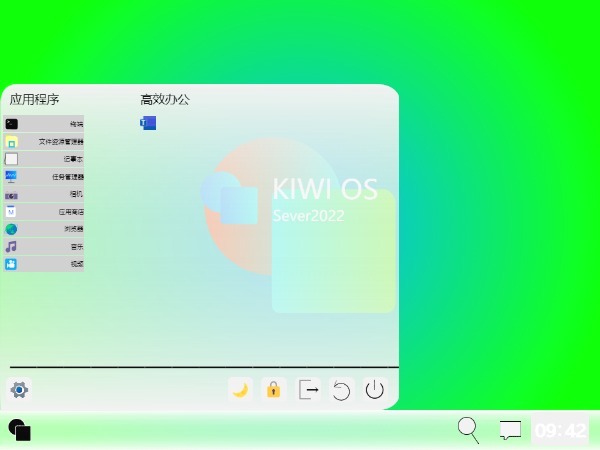Viewport: 600px width, 450px height.
Task: Open the Terminal app from the list
Action: point(44,124)
